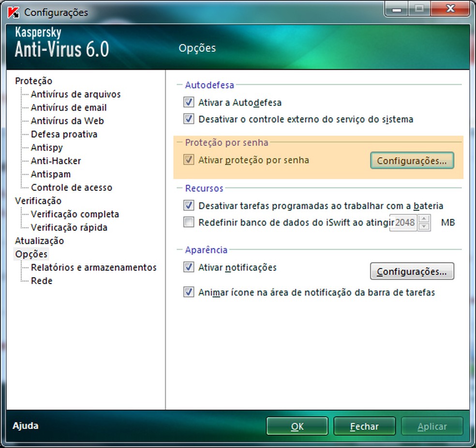
Task: Open Antivírus da Web settings
Action: point(66,121)
